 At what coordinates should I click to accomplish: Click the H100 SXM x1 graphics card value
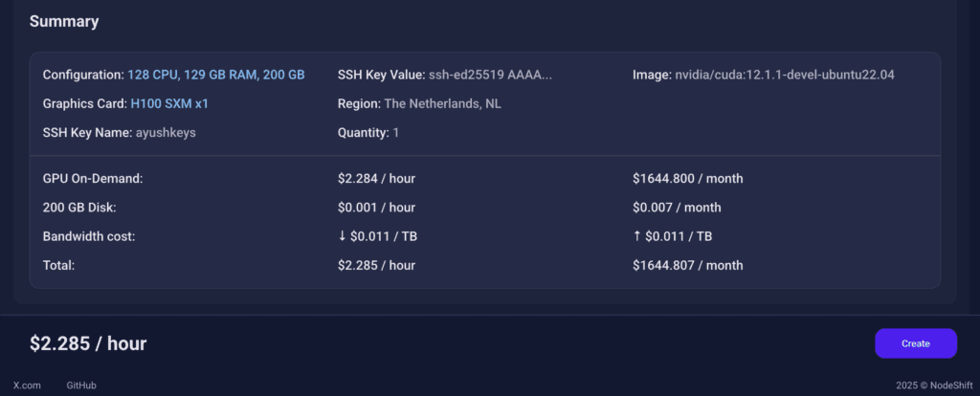[x=169, y=103]
